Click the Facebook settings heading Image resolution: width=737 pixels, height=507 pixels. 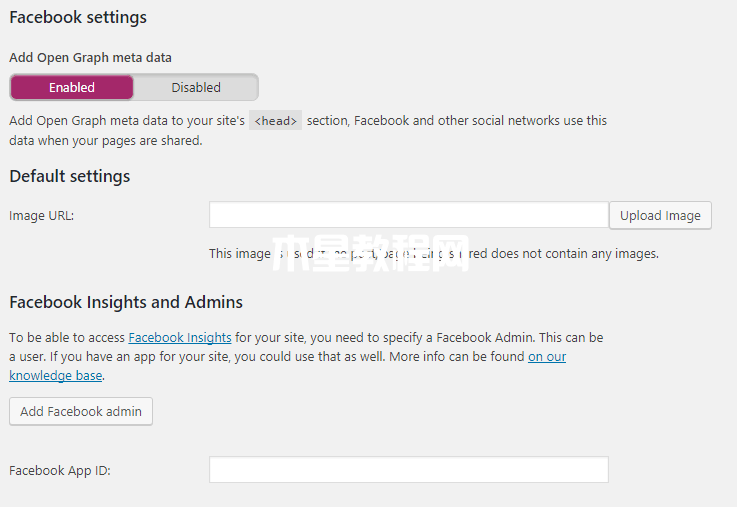pos(78,18)
